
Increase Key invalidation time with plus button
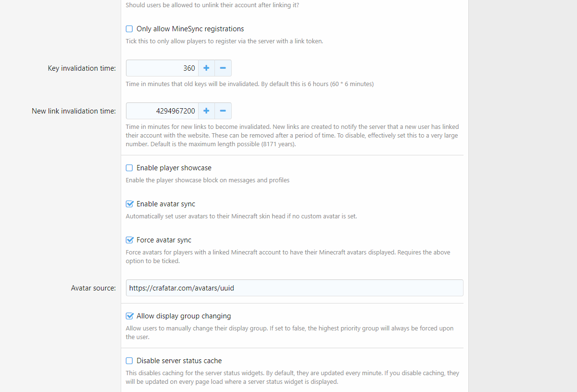[x=206, y=68]
